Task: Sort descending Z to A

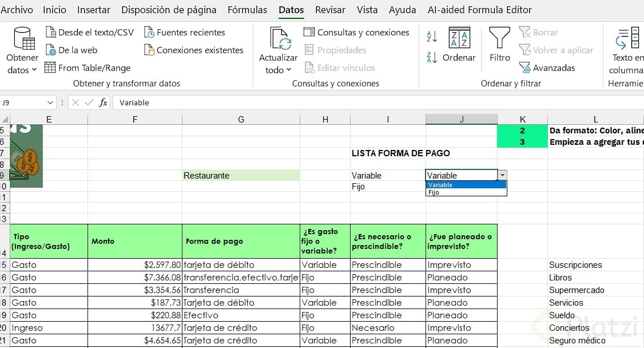Action: click(x=432, y=57)
